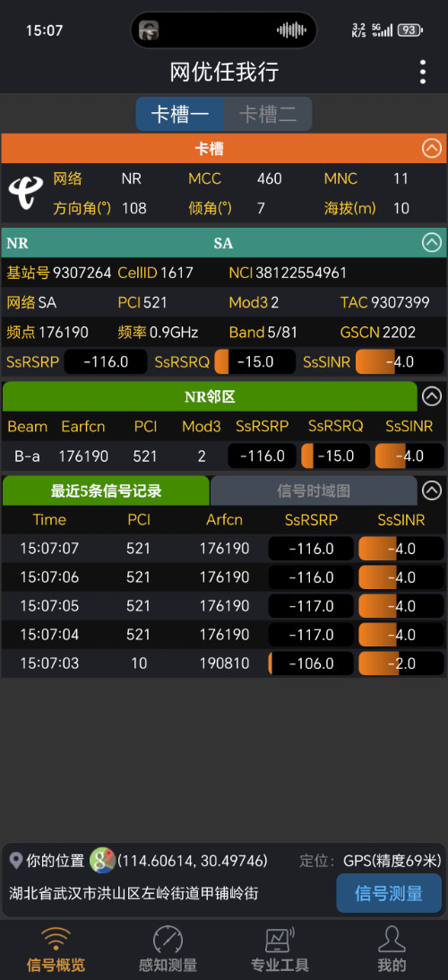Tap the 5G signal strength indicator

[383, 30]
